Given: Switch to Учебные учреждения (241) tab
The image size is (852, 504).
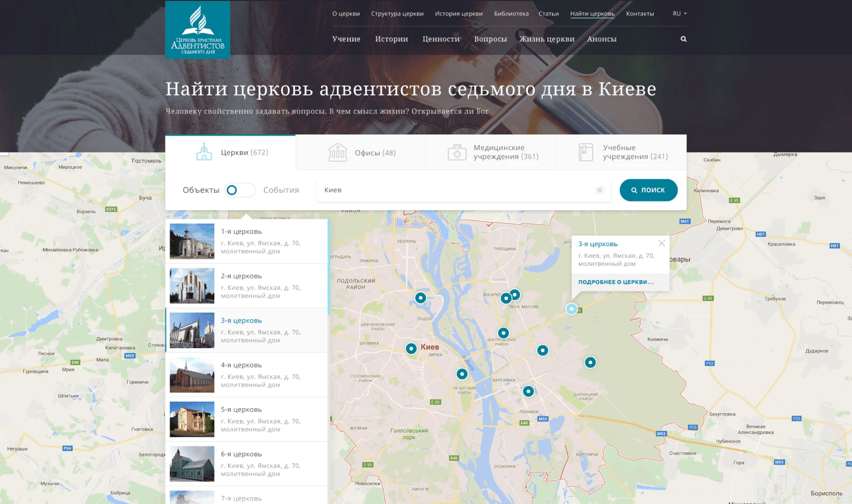Looking at the screenshot, I should pyautogui.click(x=621, y=152).
